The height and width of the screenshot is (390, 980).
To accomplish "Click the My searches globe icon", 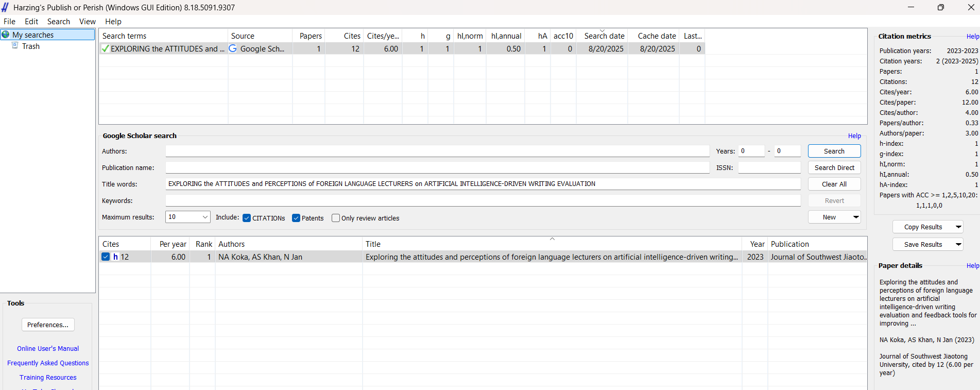I will 6,35.
